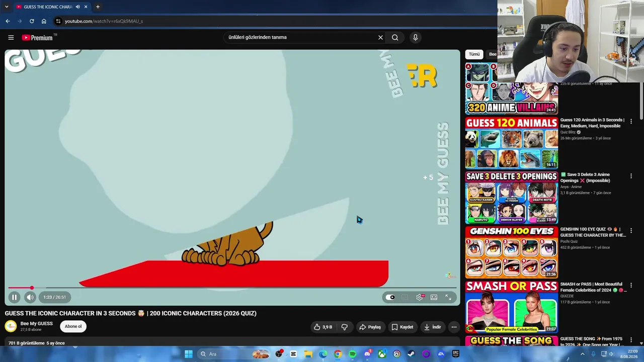Like the video with thumbs up
The image size is (644, 362).
pos(323,327)
